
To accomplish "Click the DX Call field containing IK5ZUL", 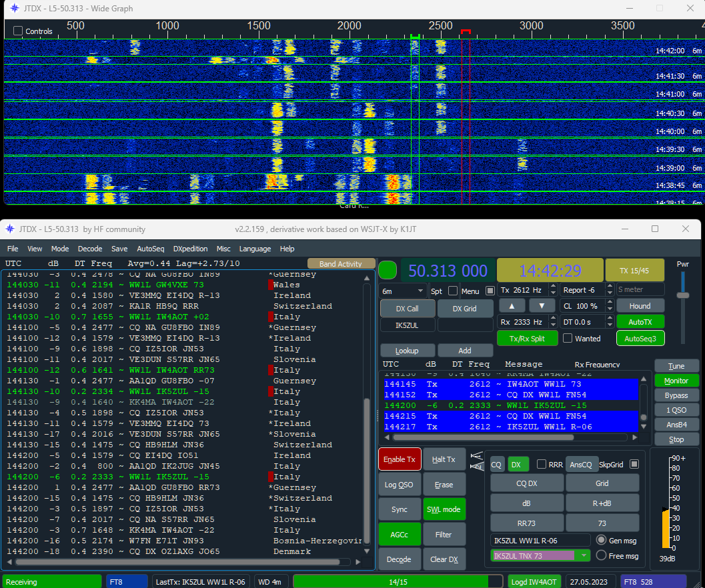I will [x=408, y=325].
